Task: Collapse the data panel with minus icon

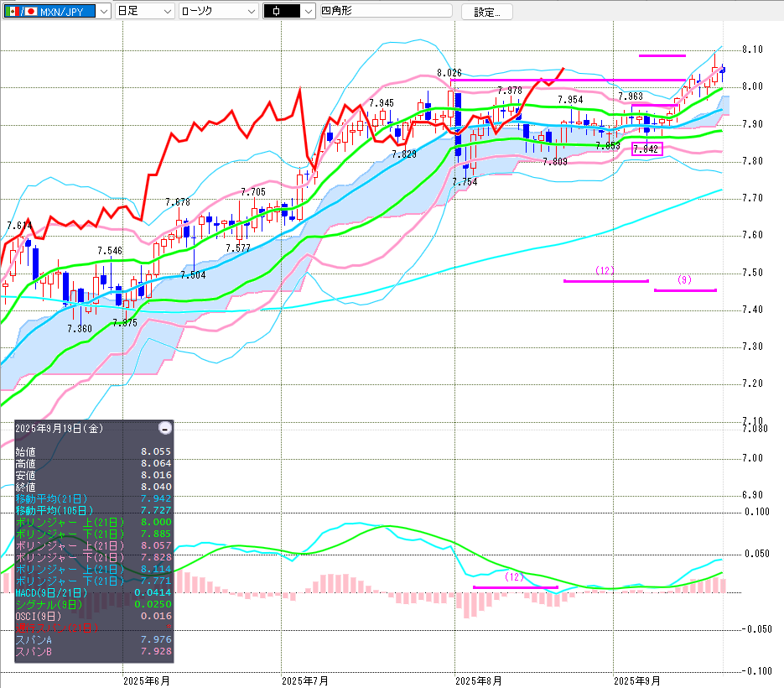Action: (165, 428)
